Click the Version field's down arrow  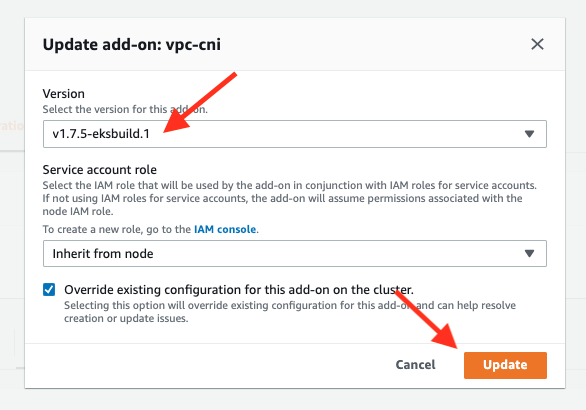[529, 134]
